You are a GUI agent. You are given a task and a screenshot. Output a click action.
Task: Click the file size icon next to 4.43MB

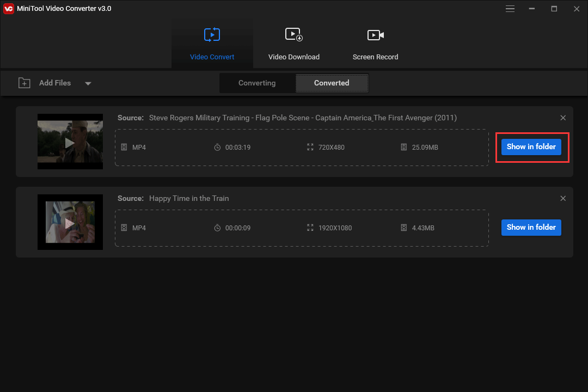(x=403, y=228)
